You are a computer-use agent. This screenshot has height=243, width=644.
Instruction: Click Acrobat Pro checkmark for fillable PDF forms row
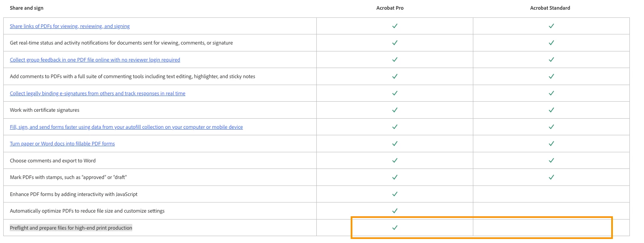click(395, 143)
